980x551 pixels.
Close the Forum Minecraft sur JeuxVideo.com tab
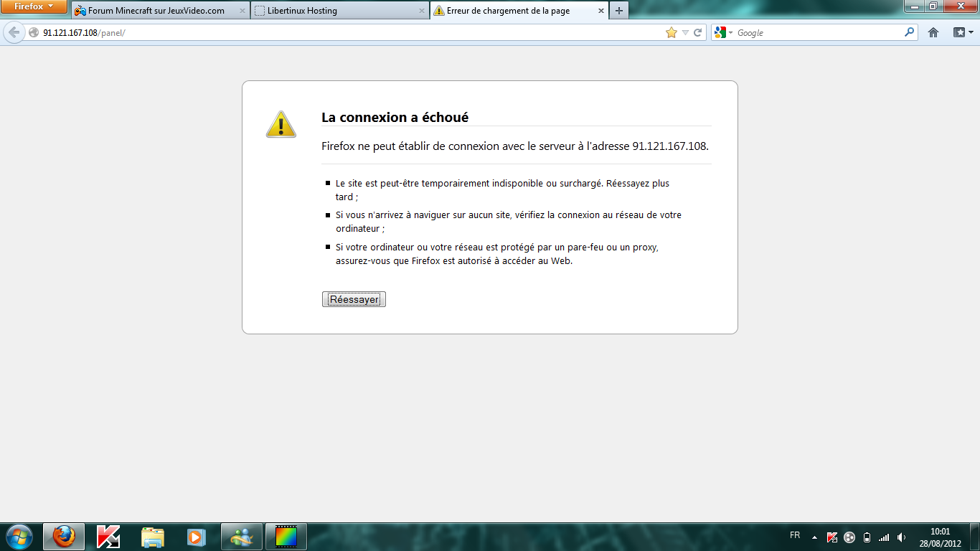[242, 11]
